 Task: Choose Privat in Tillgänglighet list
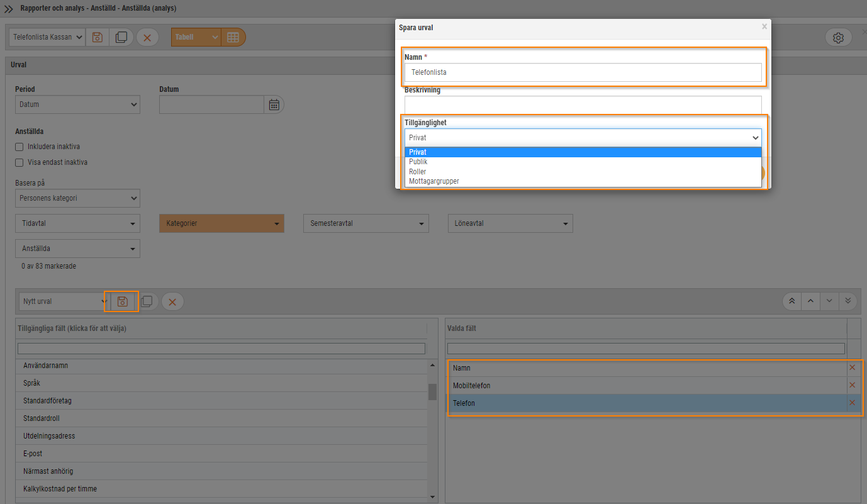(x=583, y=152)
